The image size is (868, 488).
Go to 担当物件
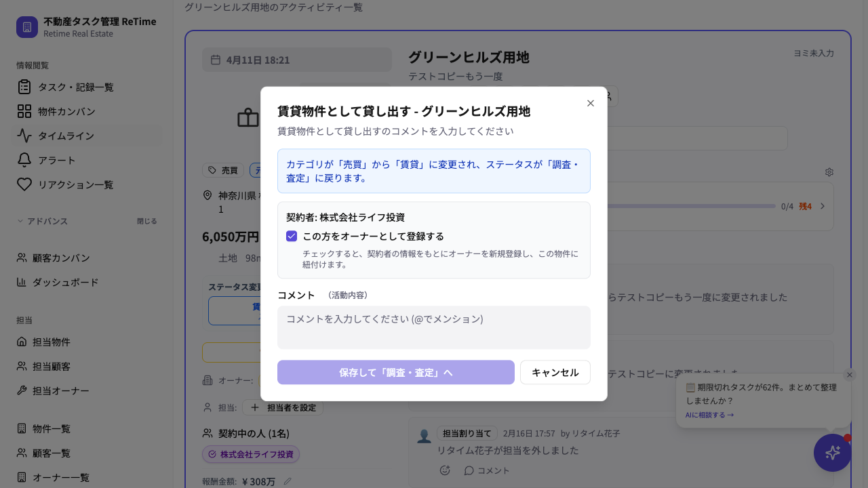87,342
